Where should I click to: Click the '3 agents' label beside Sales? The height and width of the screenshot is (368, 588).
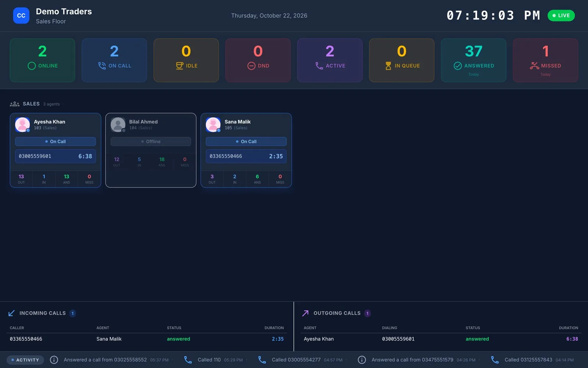click(51, 104)
